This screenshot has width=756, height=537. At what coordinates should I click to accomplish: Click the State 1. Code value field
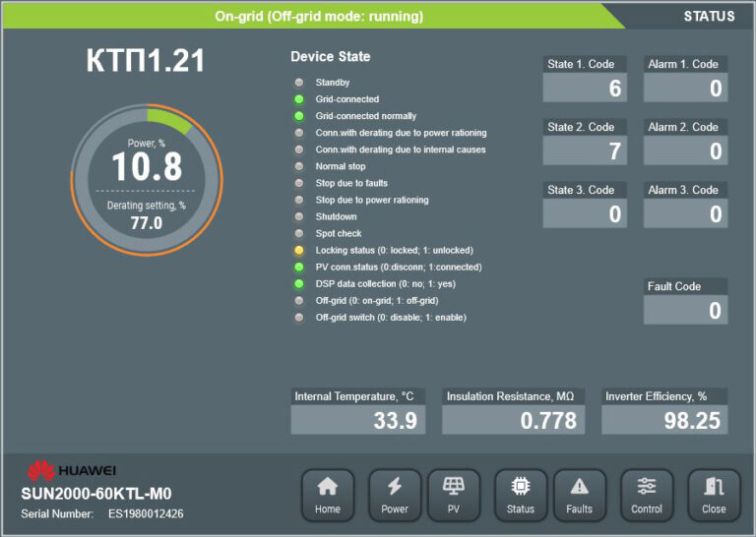click(585, 89)
